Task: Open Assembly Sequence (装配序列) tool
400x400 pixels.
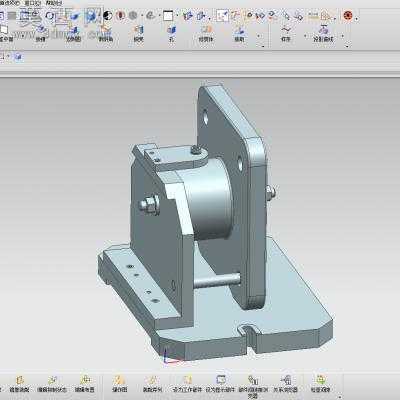Action: [x=152, y=384]
